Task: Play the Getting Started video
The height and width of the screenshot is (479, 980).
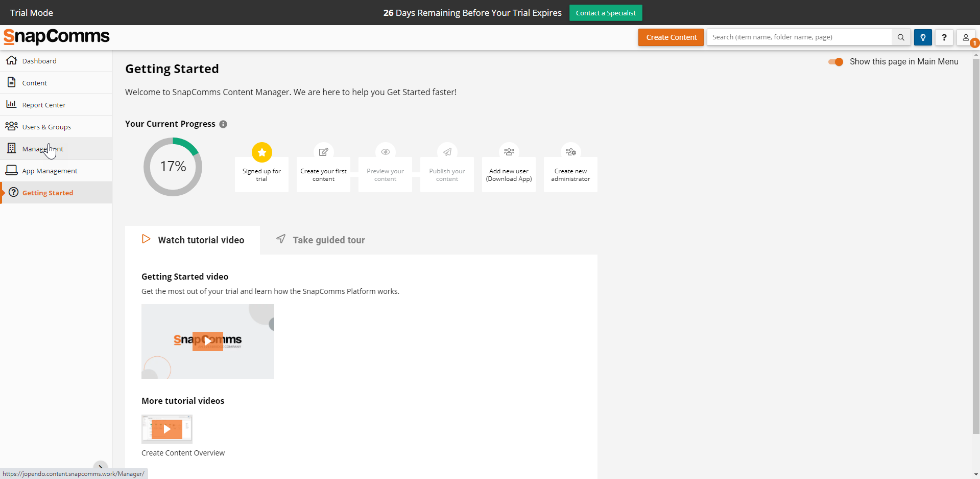Action: click(x=208, y=341)
